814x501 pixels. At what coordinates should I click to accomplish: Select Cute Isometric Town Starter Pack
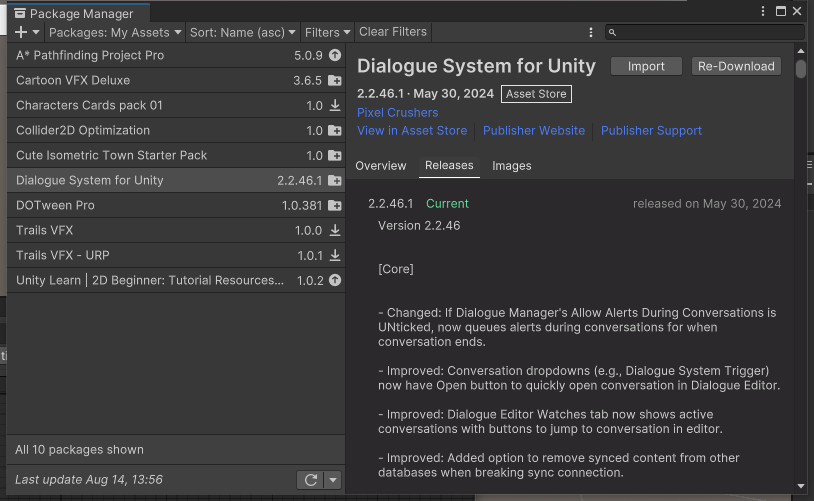click(x=176, y=155)
